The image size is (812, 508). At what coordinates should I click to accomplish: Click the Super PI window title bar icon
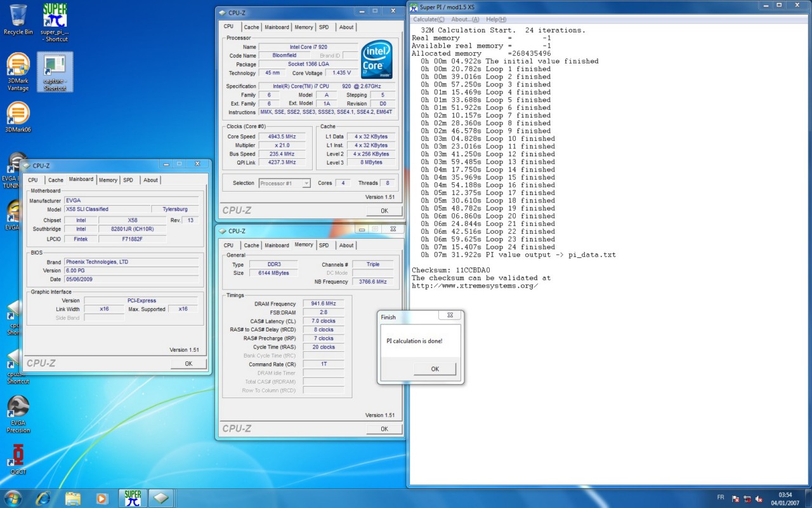point(414,7)
